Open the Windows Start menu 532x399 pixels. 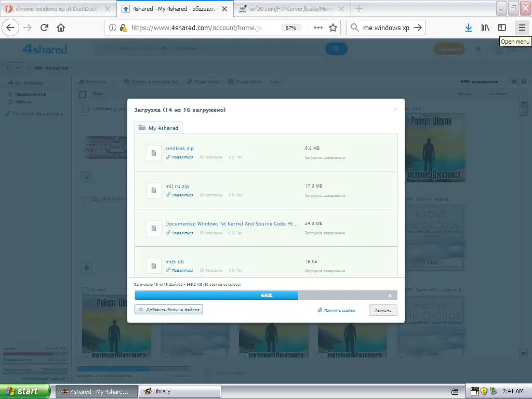tap(25, 391)
